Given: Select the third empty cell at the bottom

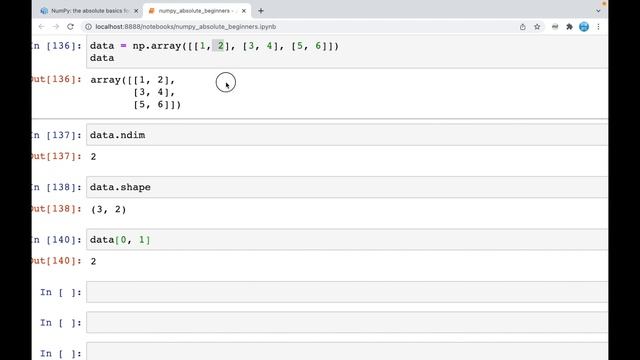Looking at the screenshot, I should [x=347, y=351].
